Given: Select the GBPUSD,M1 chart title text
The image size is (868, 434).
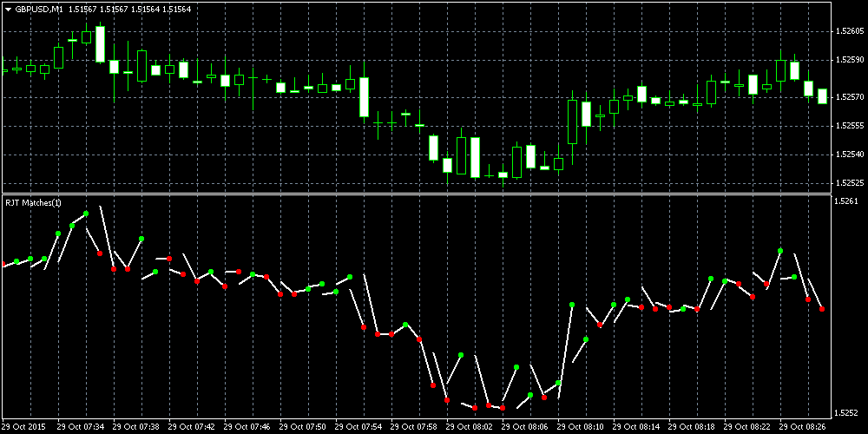Looking at the screenshot, I should click(x=39, y=10).
